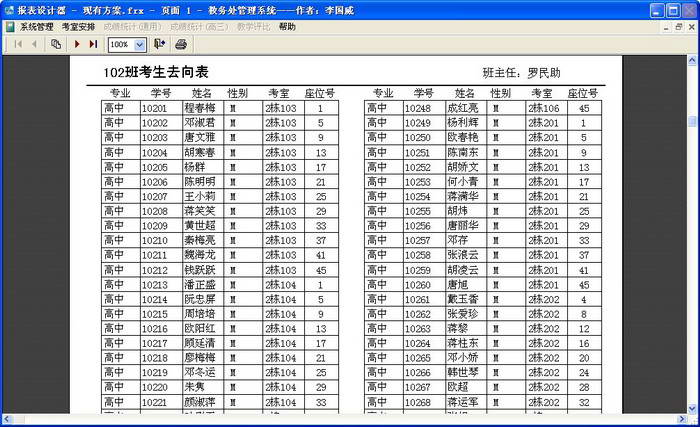Select student number 10221 cell
The image size is (700, 427).
pyautogui.click(x=161, y=402)
